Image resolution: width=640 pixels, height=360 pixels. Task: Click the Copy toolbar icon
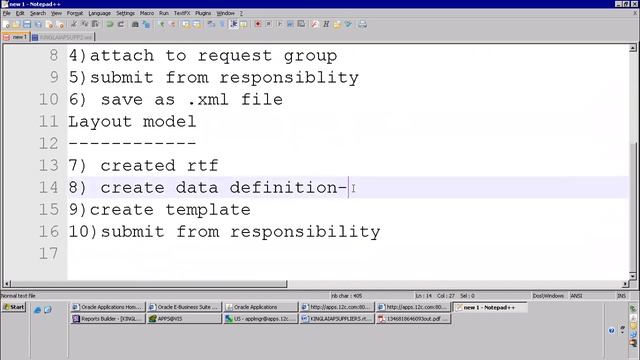point(84,24)
